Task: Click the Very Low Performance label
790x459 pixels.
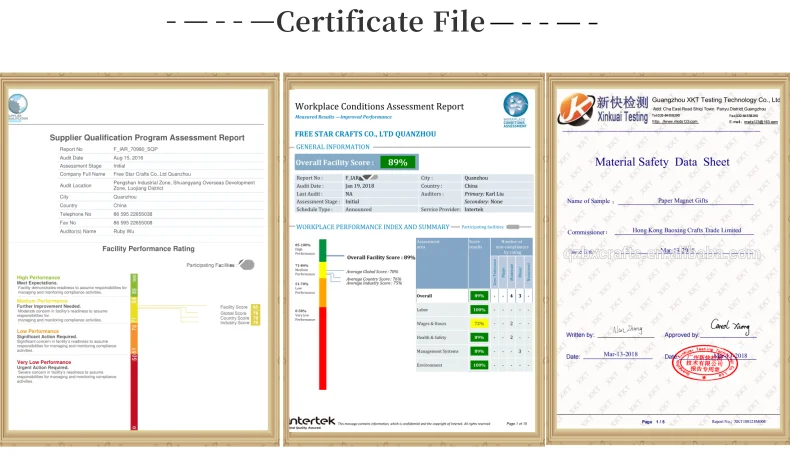Action: pos(44,362)
